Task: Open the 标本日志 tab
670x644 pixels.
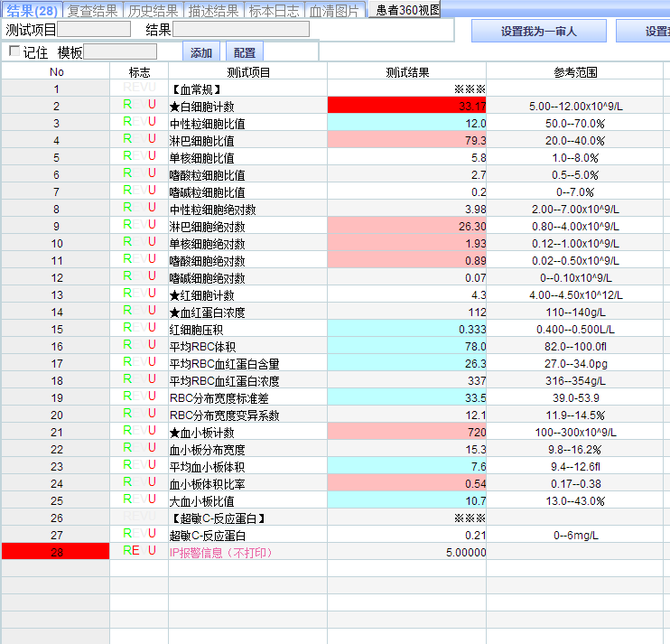Action: 275,11
